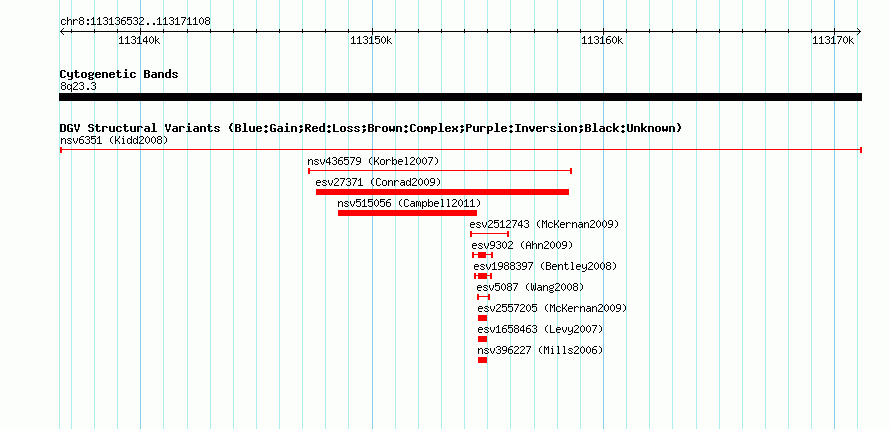Click the black 8q23.3 cytogenetic band bar
This screenshot has width=890, height=429.
click(460, 97)
